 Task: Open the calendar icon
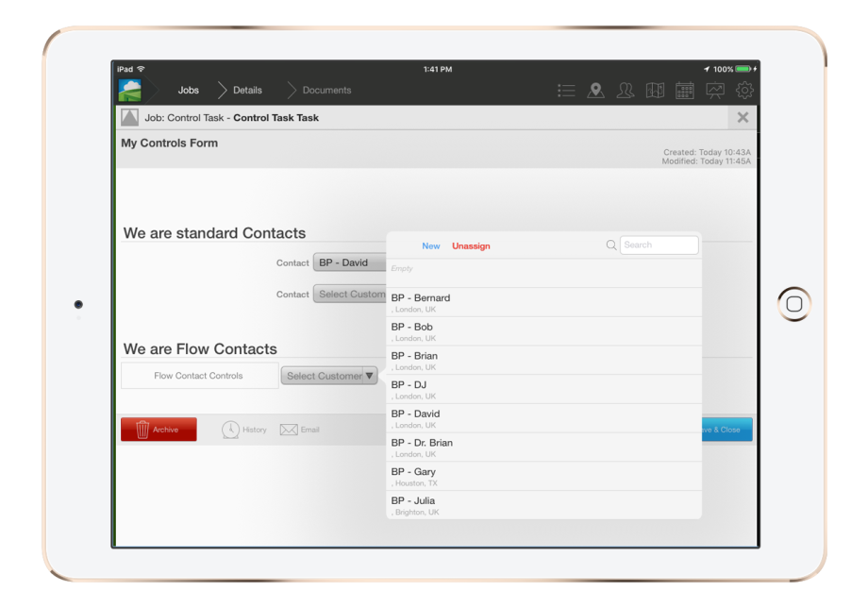(685, 90)
